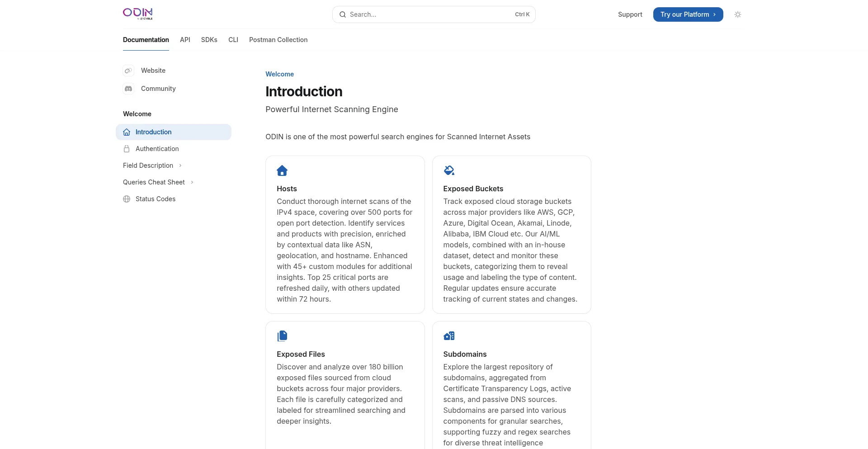Toggle the light/dark theme sun icon
868x449 pixels.
pyautogui.click(x=738, y=14)
